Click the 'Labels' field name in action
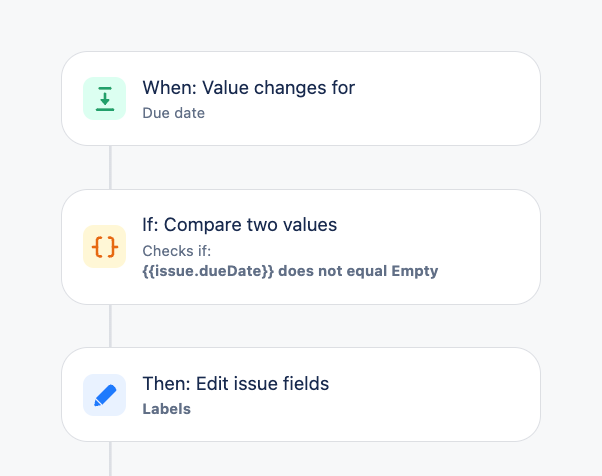This screenshot has height=476, width=602. [167, 409]
